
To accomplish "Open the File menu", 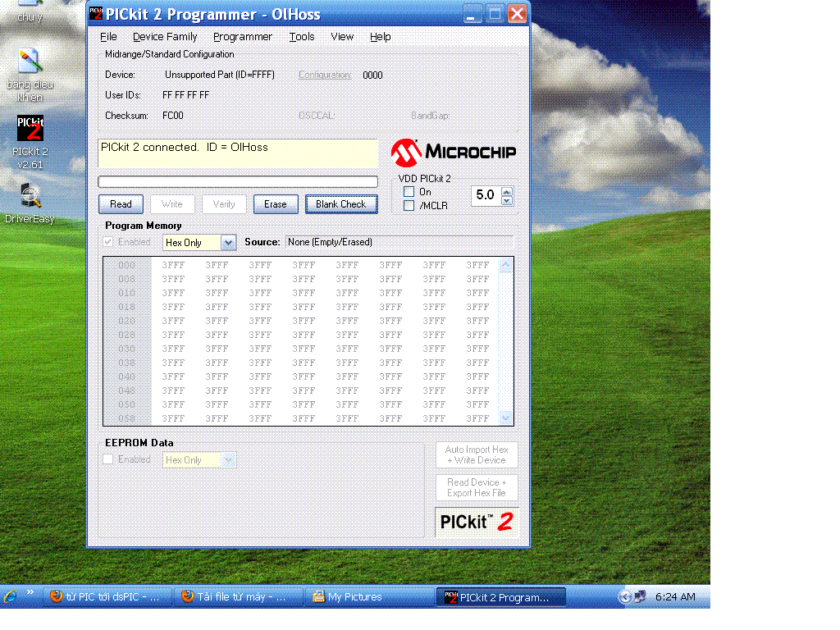I will pos(108,37).
